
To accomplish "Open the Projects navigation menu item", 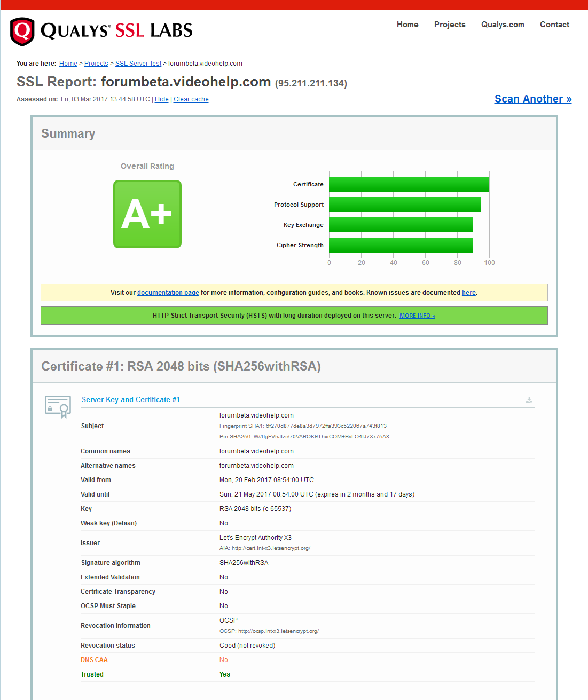I will coord(450,25).
